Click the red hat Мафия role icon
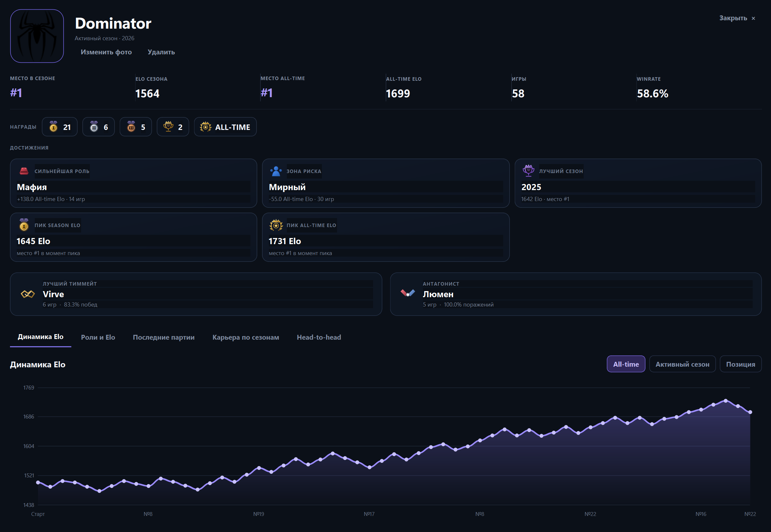 (24, 171)
